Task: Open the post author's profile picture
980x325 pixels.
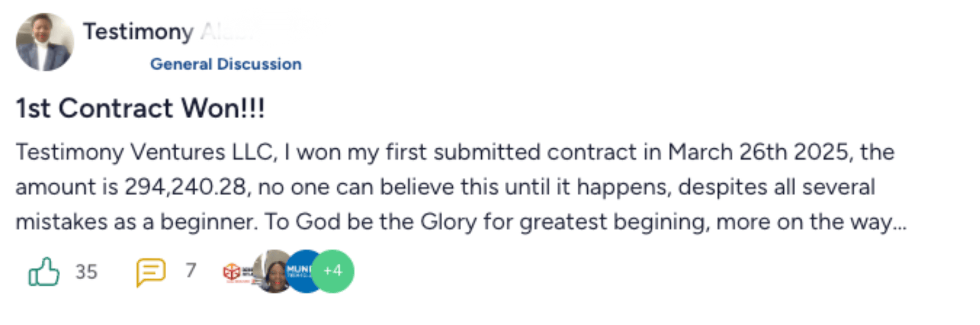Action: pos(45,42)
